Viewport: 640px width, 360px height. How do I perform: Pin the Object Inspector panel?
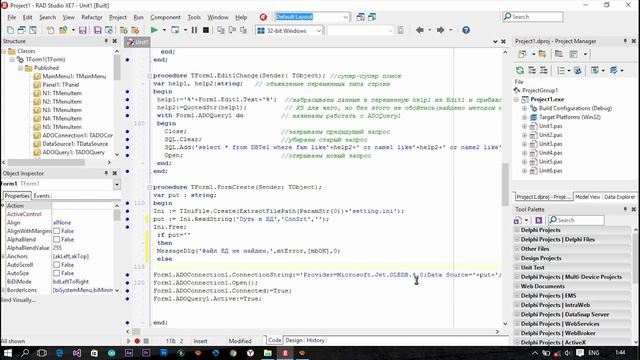(x=106, y=173)
